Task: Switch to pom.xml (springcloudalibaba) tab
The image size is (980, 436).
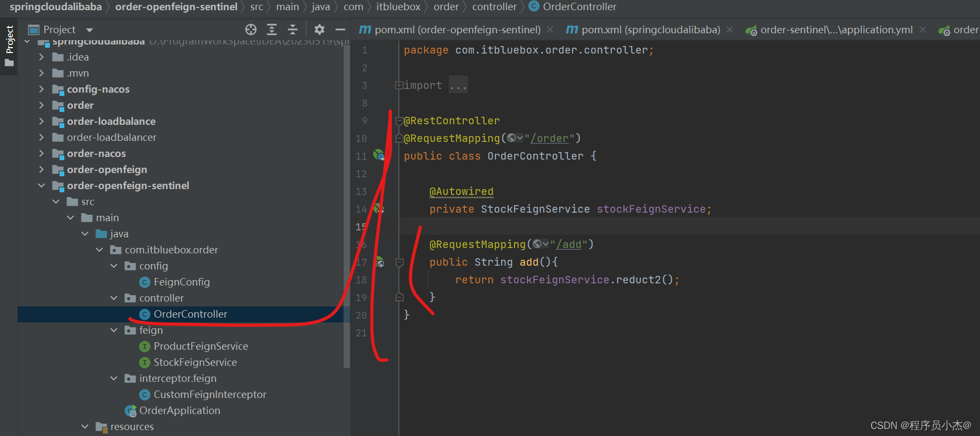Action: (651, 30)
